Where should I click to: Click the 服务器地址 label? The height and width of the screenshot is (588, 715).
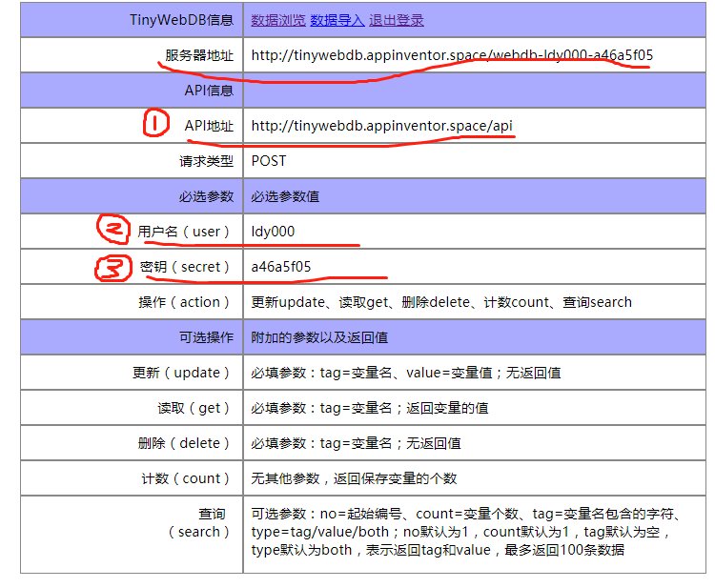199,55
